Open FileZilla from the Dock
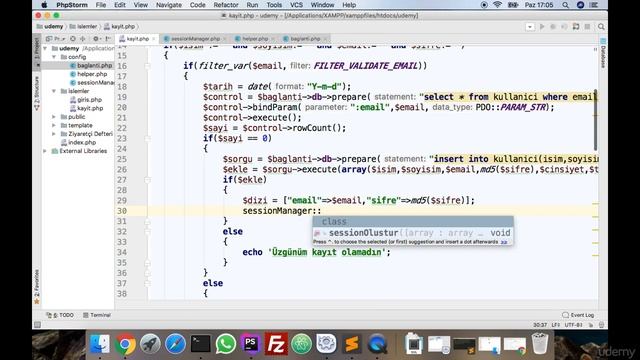 (x=276, y=344)
